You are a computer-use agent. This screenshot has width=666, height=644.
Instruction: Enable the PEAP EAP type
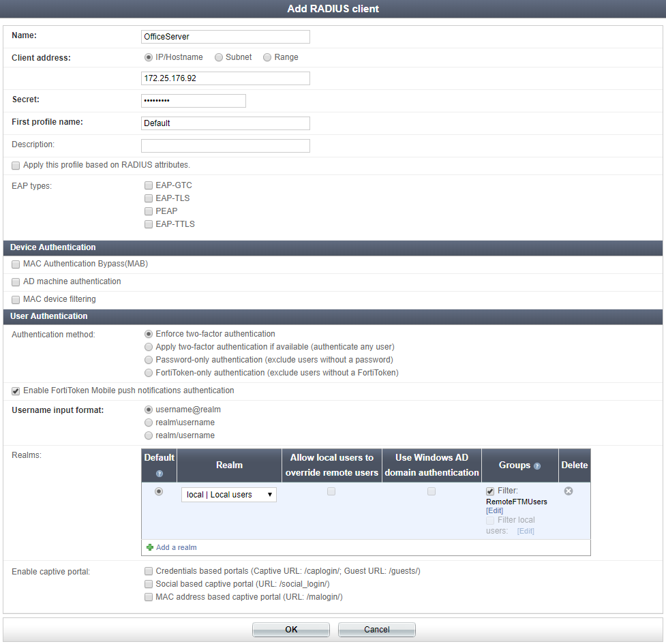(149, 211)
